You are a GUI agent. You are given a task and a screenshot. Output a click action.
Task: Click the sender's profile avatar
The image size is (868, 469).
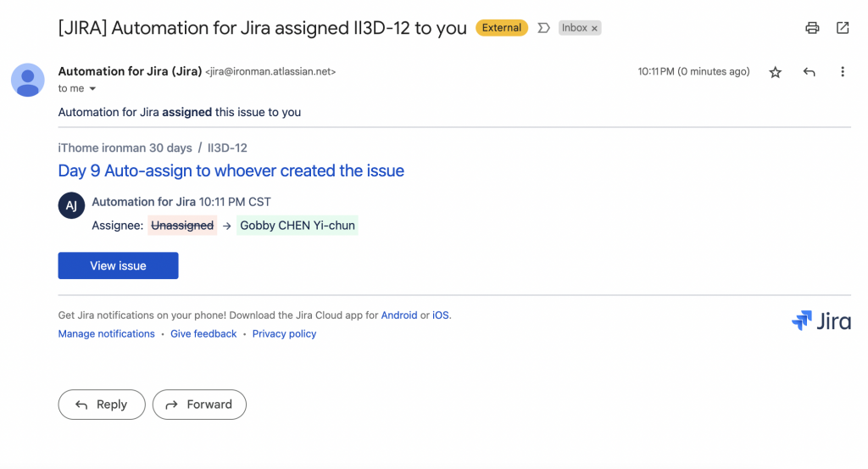28,80
